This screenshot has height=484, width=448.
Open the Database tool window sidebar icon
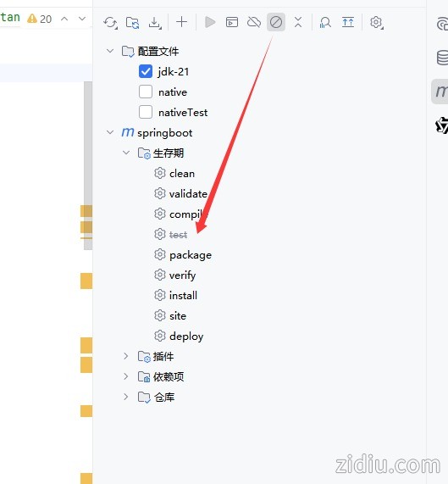point(442,58)
